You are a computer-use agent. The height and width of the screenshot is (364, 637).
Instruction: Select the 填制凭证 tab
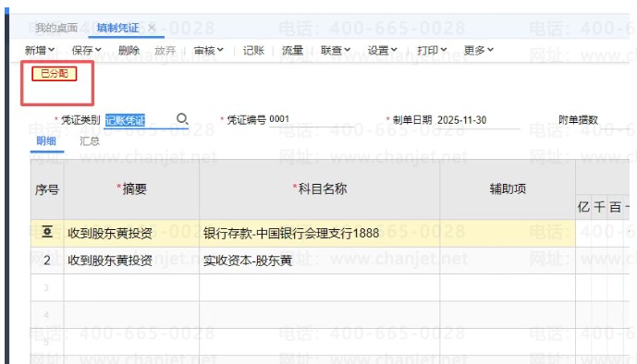[117, 28]
